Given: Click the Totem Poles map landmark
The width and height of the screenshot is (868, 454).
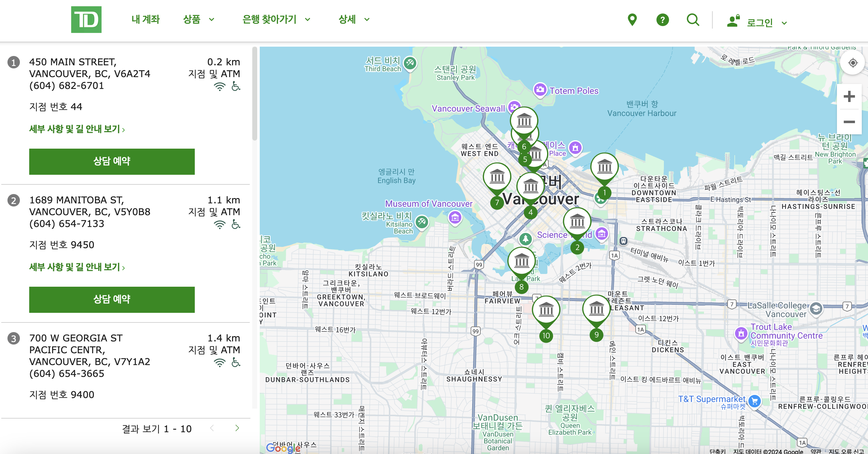Looking at the screenshot, I should pyautogui.click(x=540, y=90).
